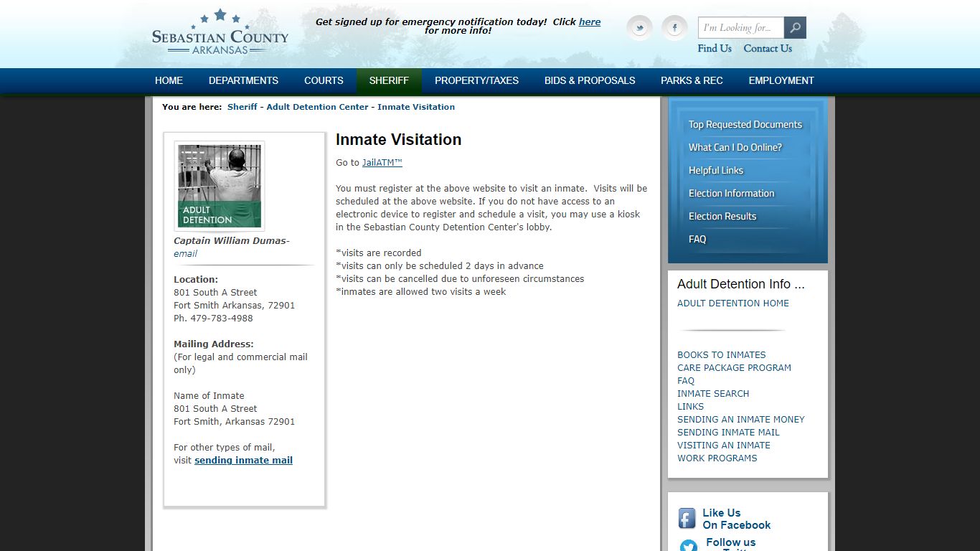The width and height of the screenshot is (980, 551).
Task: Focus the I'm Looking for search field
Action: tap(741, 28)
